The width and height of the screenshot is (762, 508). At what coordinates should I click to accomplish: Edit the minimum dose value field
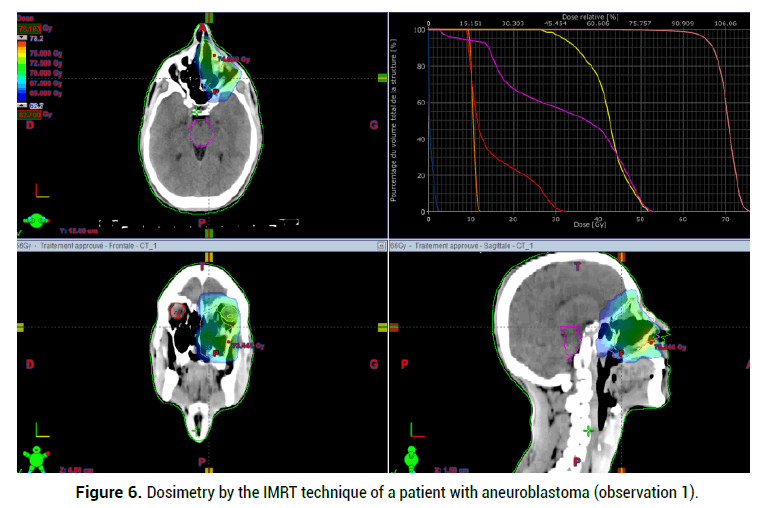27,114
